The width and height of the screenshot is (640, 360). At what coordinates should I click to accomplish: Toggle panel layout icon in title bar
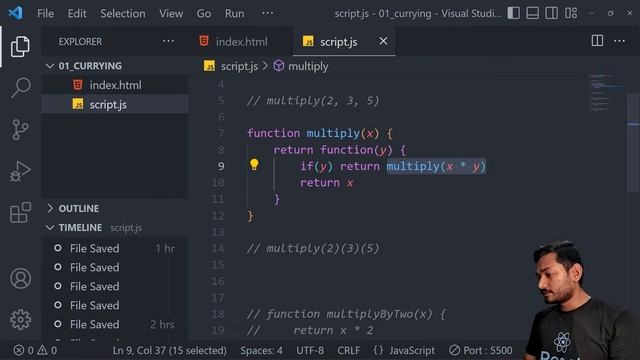tap(532, 13)
